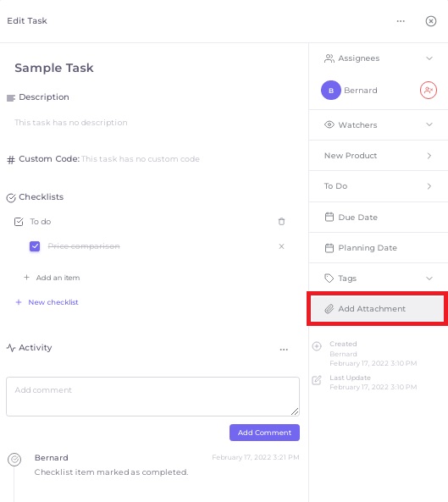Expand the Tags dropdown chevron
This screenshot has width=448, height=502.
(429, 279)
